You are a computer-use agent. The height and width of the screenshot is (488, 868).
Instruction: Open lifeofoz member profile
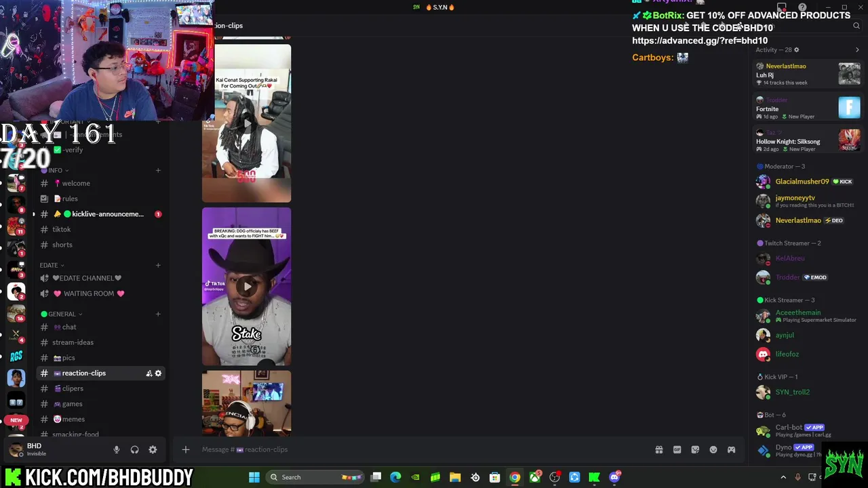(808, 354)
